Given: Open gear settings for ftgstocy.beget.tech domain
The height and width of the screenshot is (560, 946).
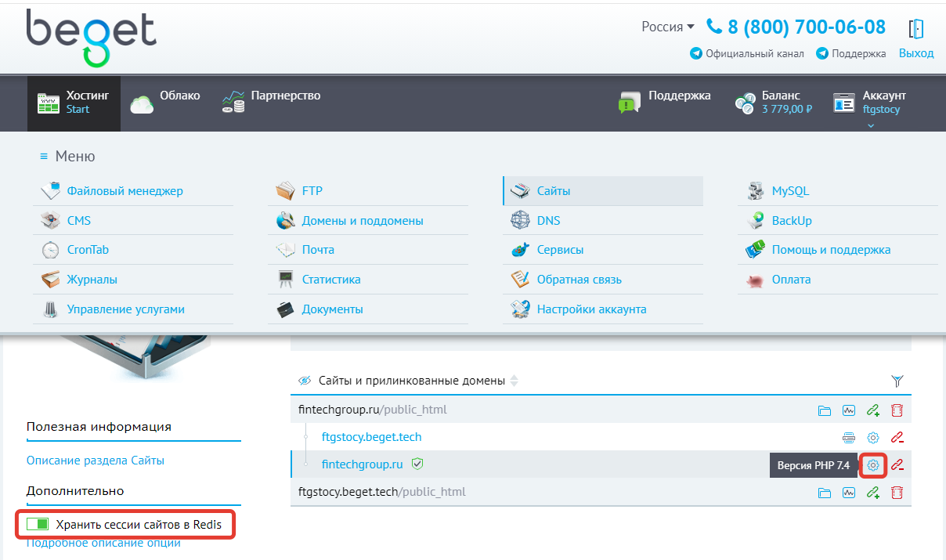Looking at the screenshot, I should tap(873, 438).
